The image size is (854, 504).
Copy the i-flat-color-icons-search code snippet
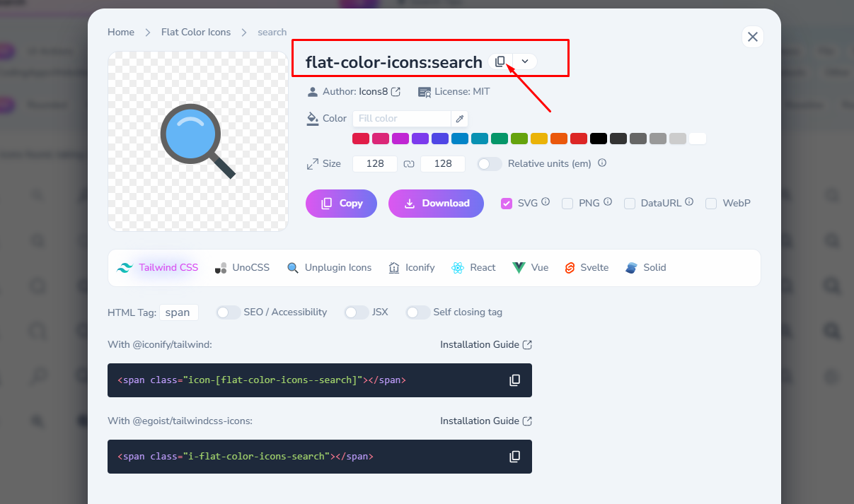coord(515,457)
